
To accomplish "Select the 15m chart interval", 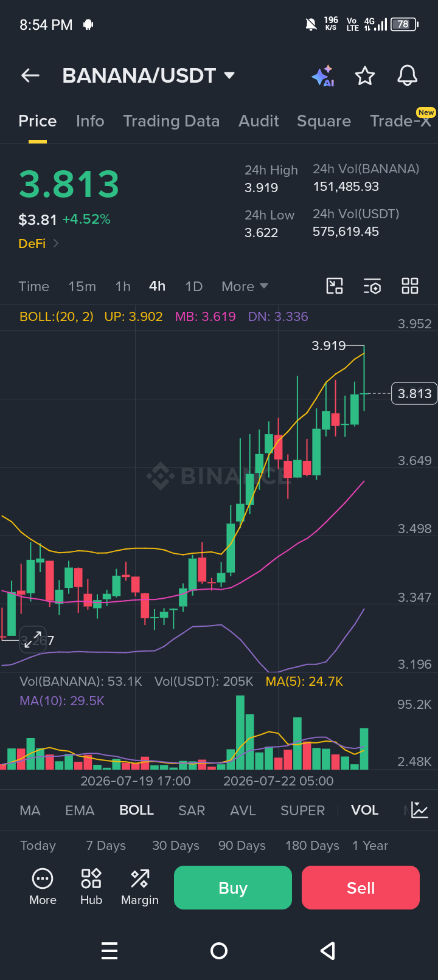I will click(x=82, y=286).
